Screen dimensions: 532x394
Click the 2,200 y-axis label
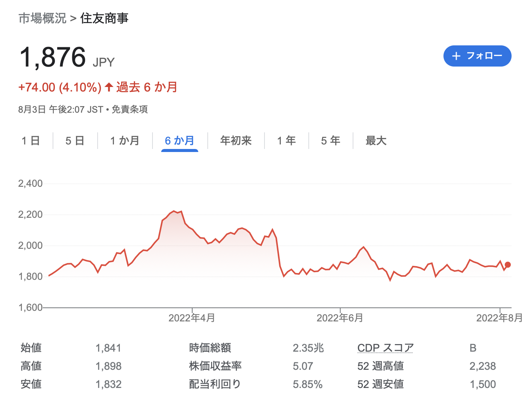coord(30,215)
